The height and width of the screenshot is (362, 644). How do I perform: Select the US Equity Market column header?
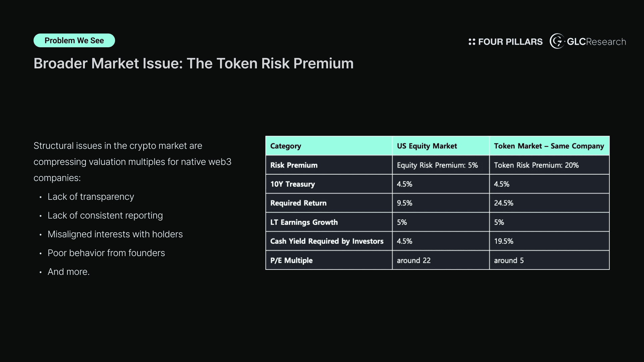pyautogui.click(x=441, y=146)
